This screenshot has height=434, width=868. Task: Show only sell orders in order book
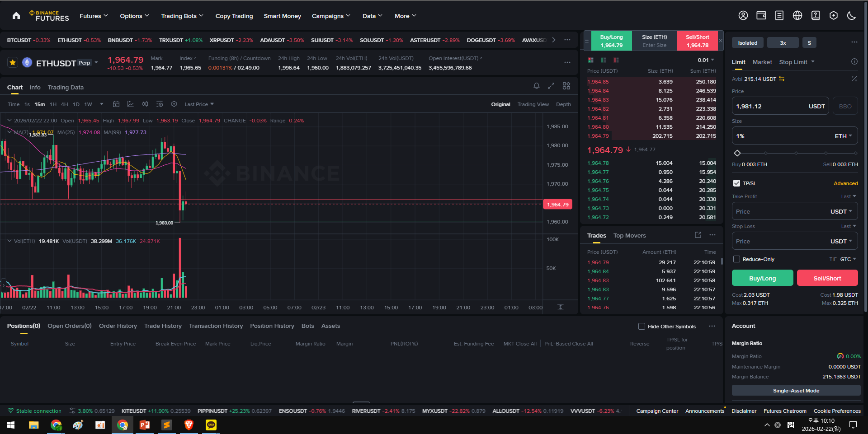616,60
